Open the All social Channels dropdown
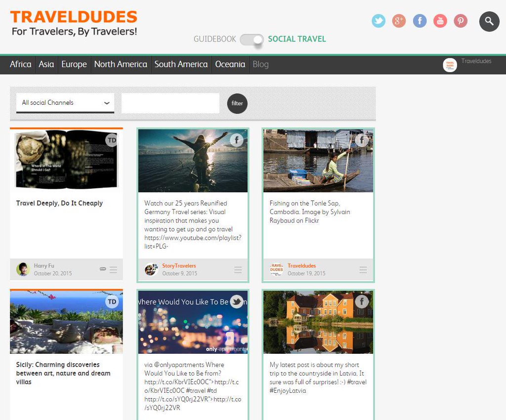 click(x=65, y=103)
